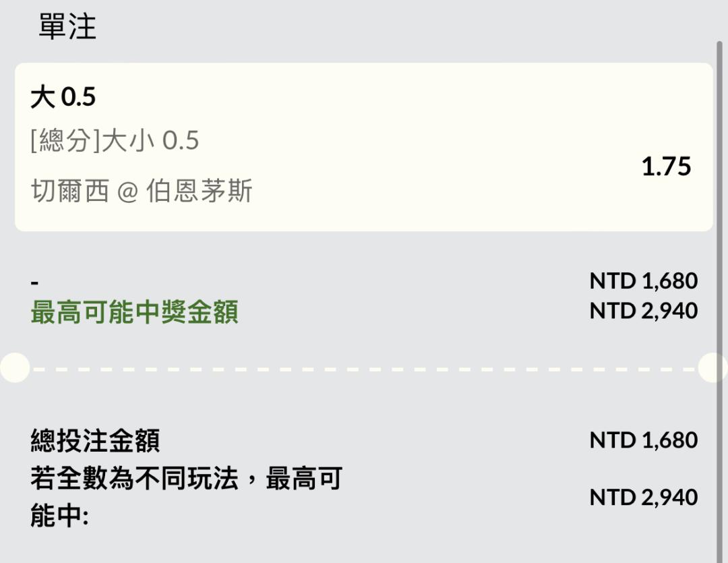Open the 切爾西 @ 伯恩茅斯 match line
728x563 pixels.
pyautogui.click(x=142, y=190)
